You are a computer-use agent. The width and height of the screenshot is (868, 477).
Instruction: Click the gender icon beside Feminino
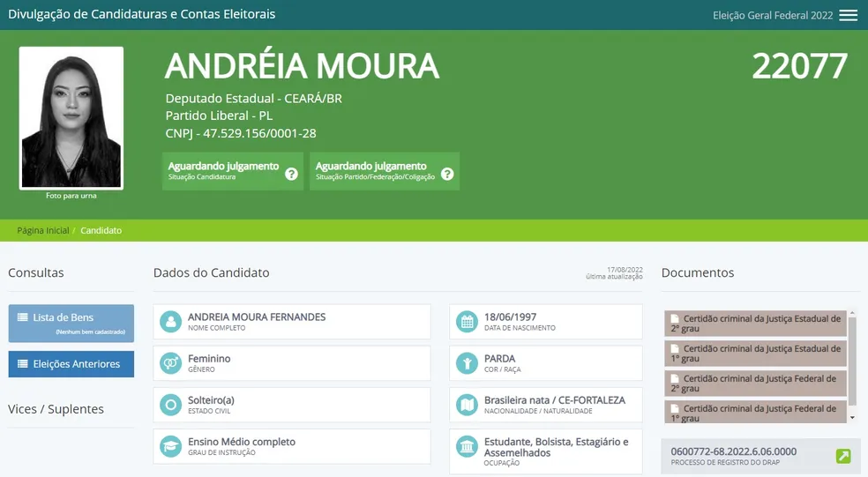tap(170, 363)
